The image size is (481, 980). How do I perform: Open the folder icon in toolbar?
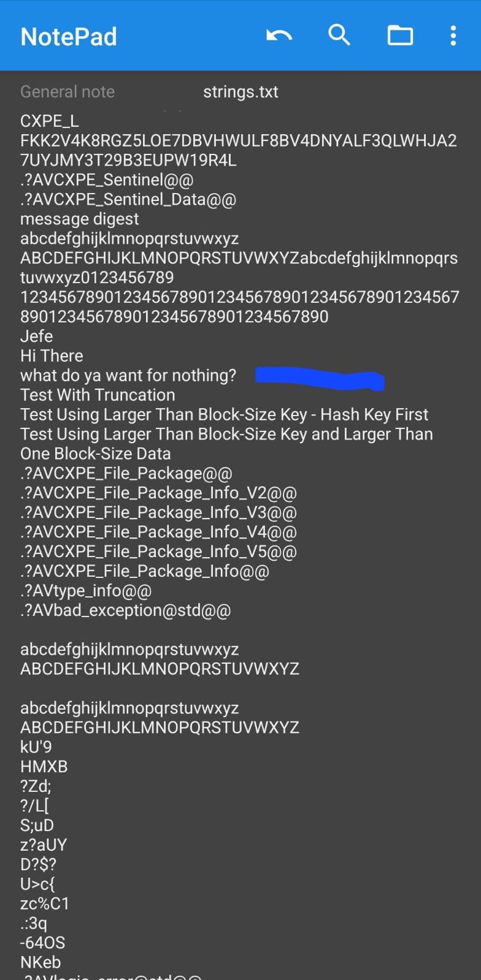400,36
